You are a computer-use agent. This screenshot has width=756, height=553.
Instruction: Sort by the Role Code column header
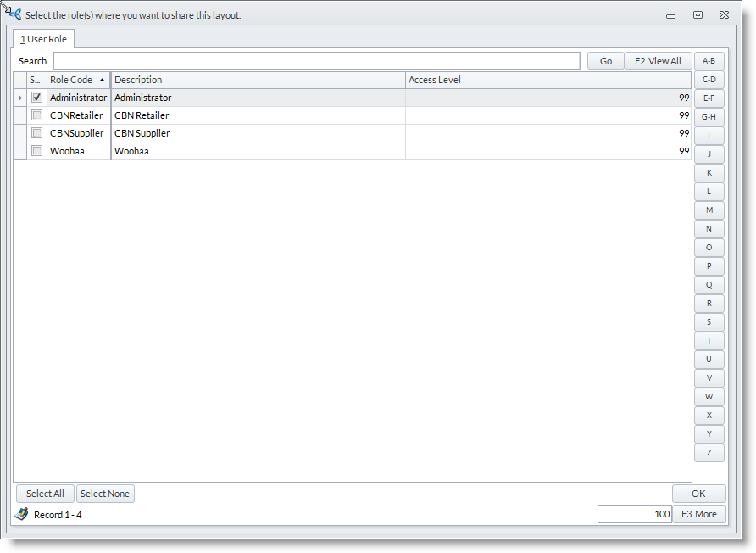79,80
